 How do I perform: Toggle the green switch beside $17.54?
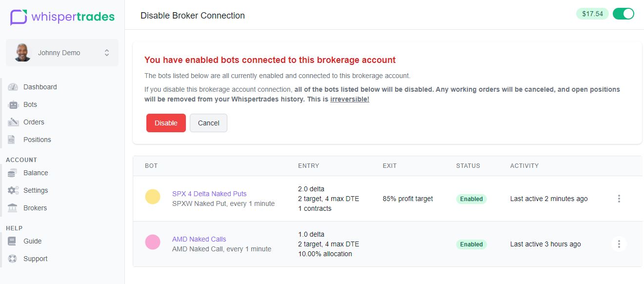623,14
